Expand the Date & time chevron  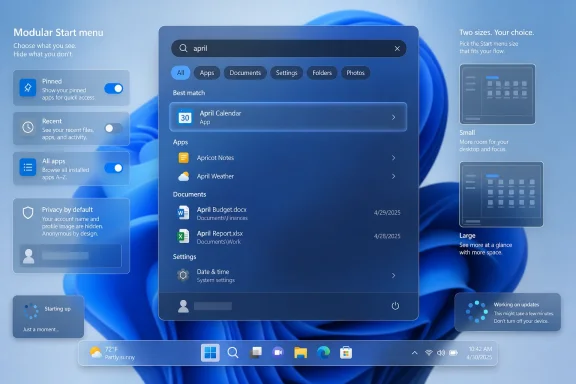393,275
